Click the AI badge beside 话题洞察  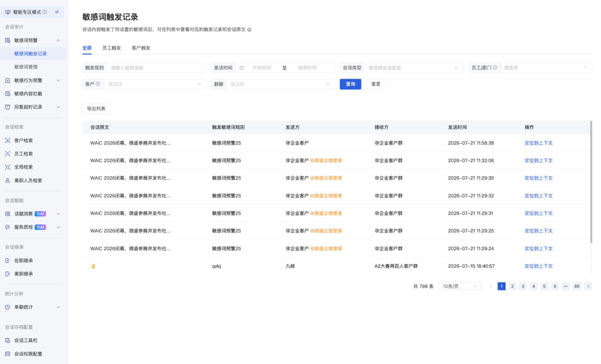pos(40,214)
